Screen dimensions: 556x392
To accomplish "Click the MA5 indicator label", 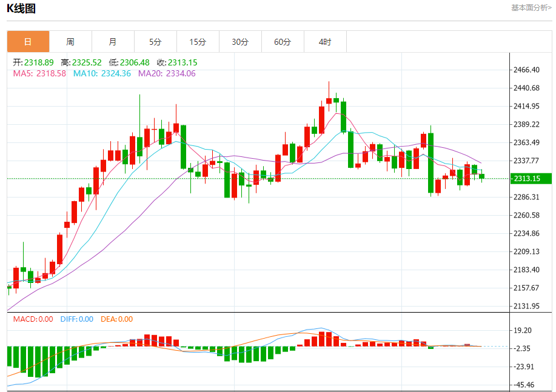I will click(39, 73).
